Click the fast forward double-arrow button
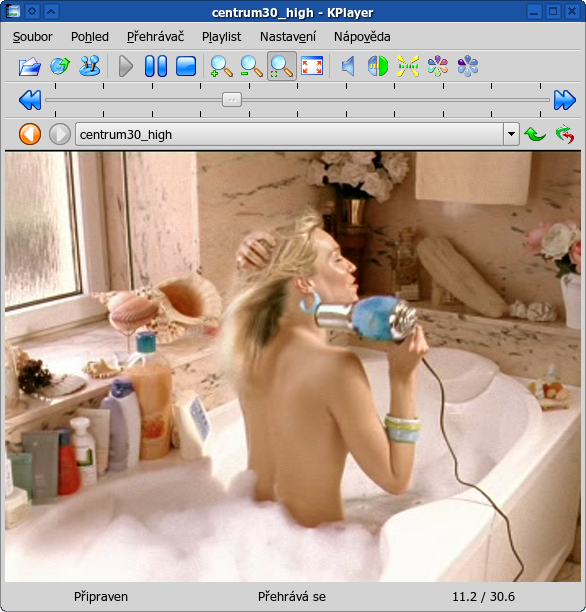 coord(565,100)
